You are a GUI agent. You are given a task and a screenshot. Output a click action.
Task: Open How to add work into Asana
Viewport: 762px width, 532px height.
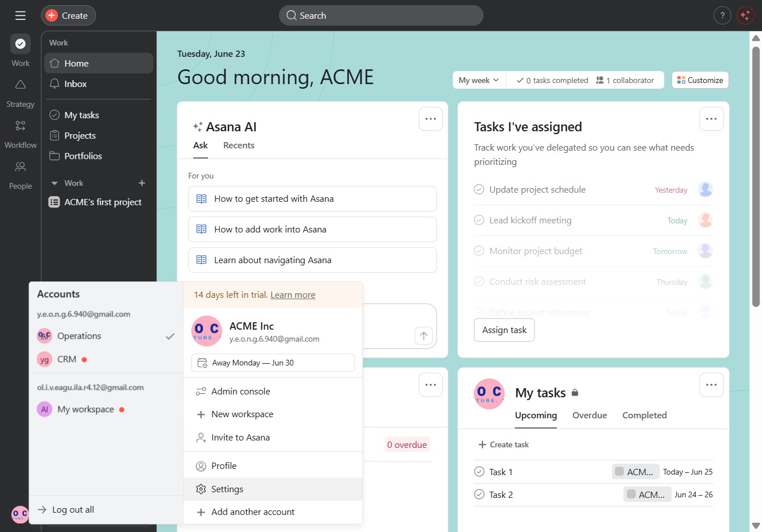tap(313, 229)
